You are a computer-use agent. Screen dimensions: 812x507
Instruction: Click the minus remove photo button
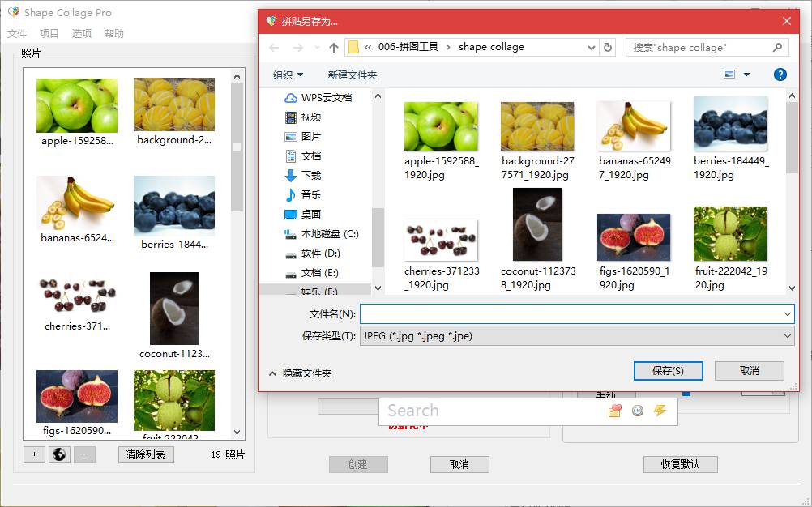point(84,454)
